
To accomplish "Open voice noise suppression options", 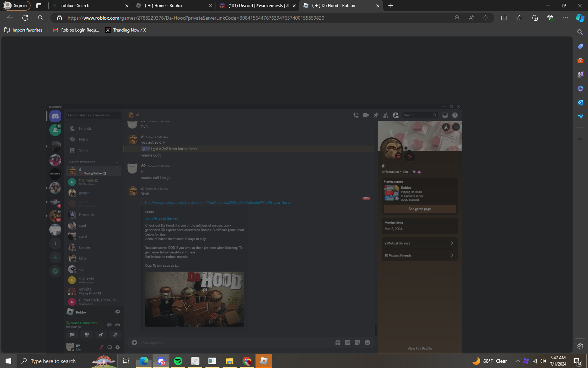I will coord(110,325).
